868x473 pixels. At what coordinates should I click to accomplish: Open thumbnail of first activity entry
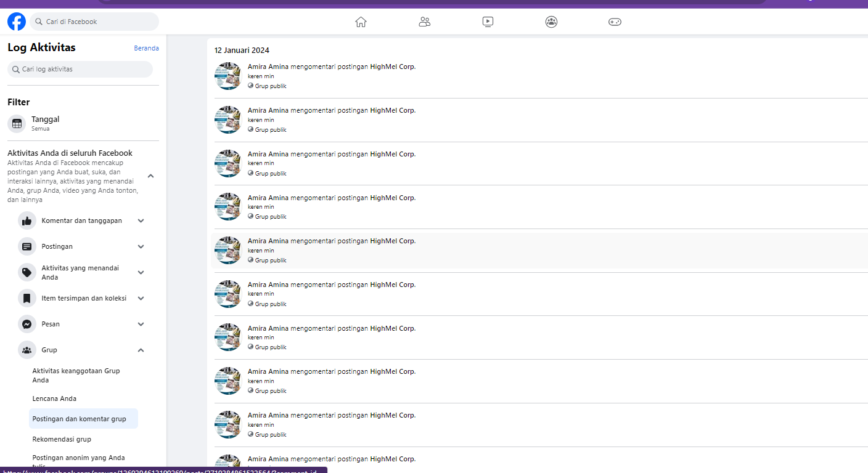click(x=228, y=76)
